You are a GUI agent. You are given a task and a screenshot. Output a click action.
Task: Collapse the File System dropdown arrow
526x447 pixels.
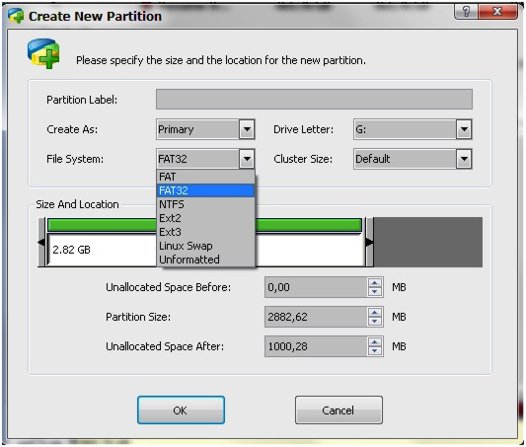coord(247,159)
